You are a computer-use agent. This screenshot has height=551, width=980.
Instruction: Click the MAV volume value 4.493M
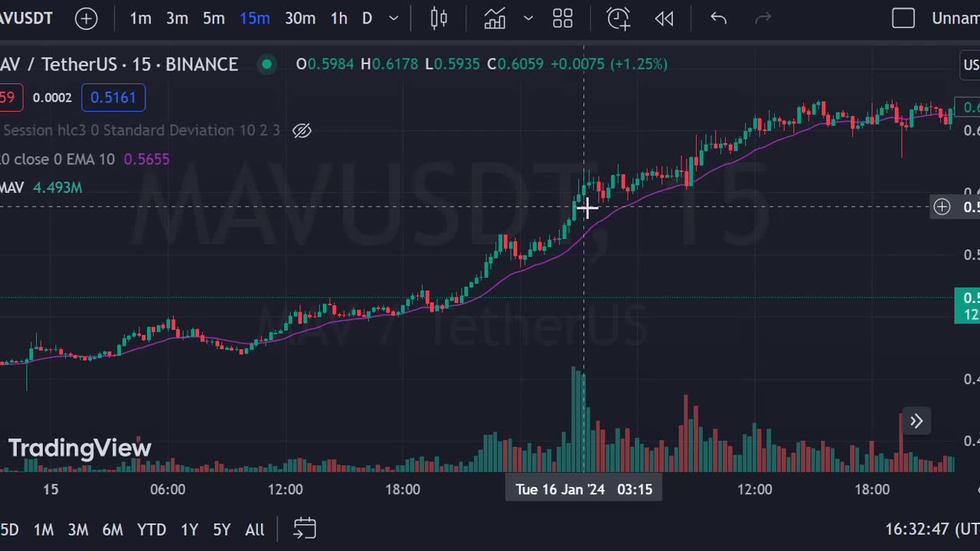tap(57, 187)
